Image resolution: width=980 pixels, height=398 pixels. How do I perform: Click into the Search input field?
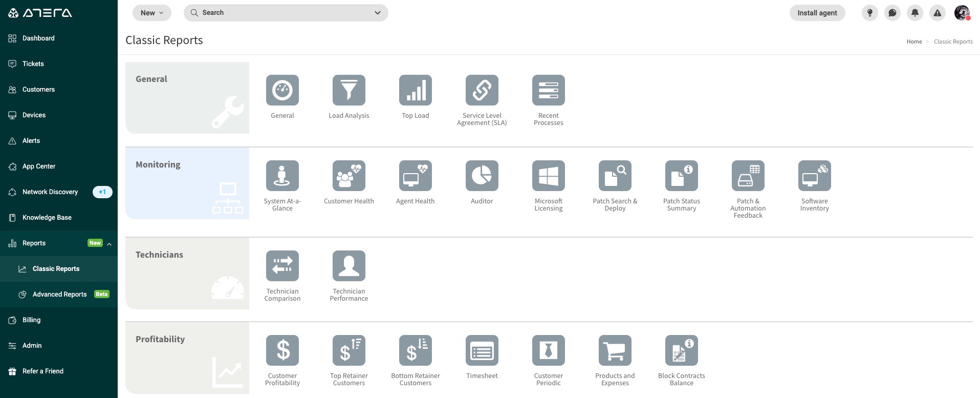coord(281,13)
